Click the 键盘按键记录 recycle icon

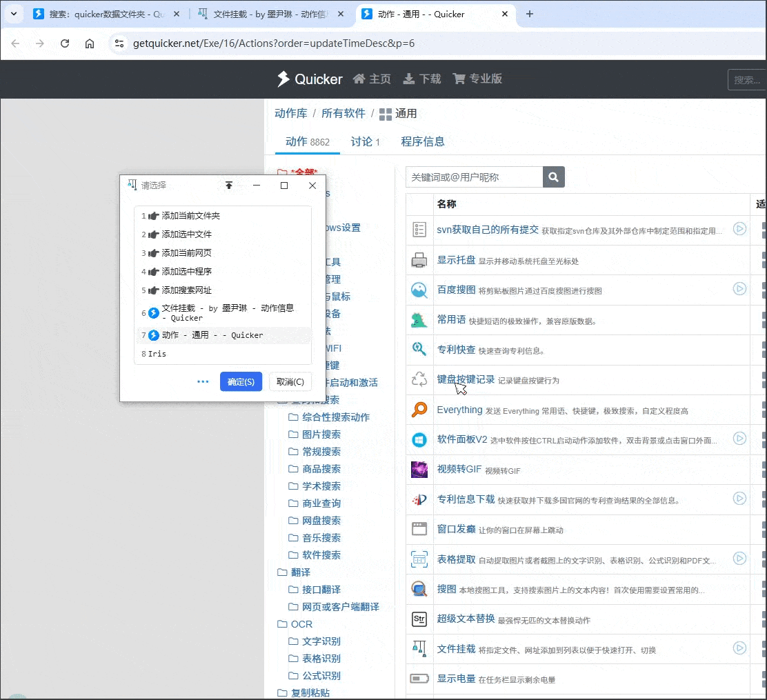tap(419, 379)
